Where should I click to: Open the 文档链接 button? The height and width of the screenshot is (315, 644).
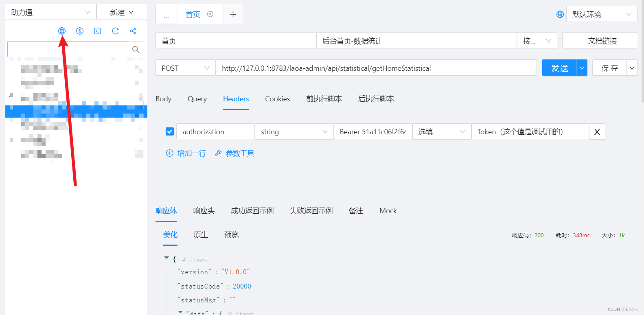600,41
